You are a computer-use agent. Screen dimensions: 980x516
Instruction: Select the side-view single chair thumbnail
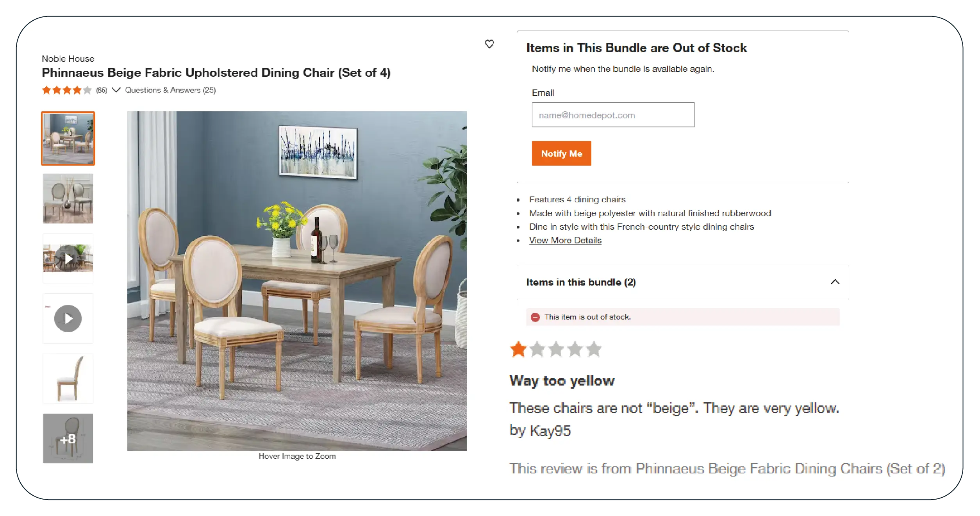point(68,378)
